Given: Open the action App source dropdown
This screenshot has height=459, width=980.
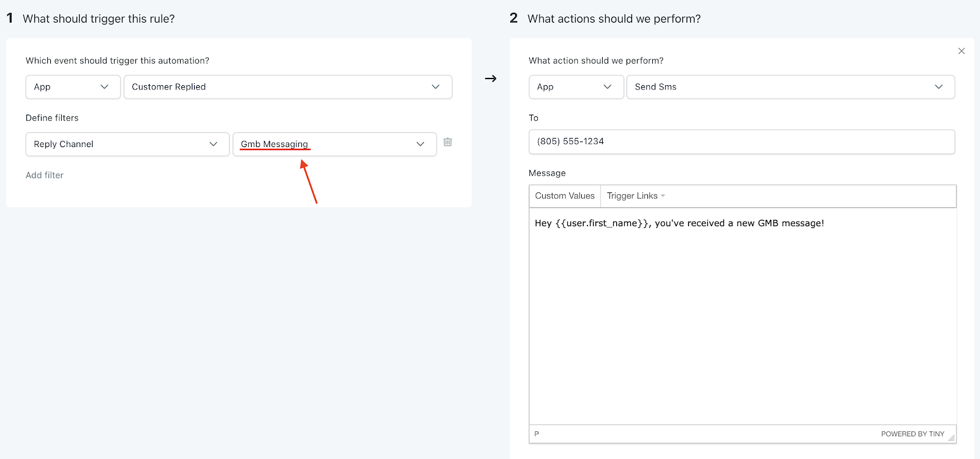Looking at the screenshot, I should [576, 87].
